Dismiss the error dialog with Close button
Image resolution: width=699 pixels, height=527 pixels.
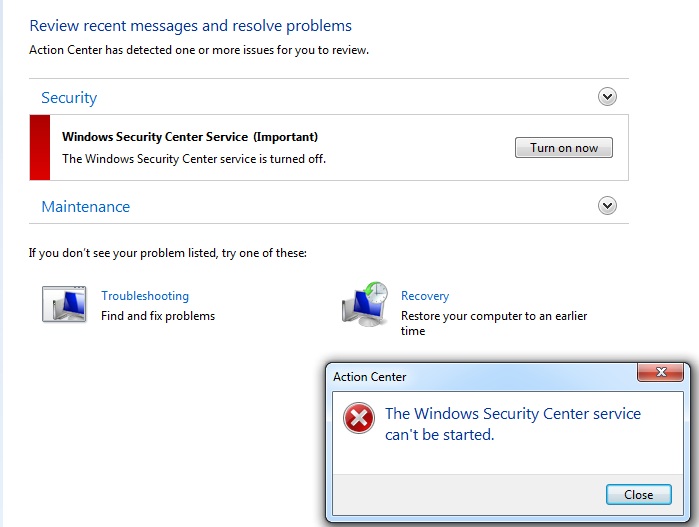tap(638, 494)
